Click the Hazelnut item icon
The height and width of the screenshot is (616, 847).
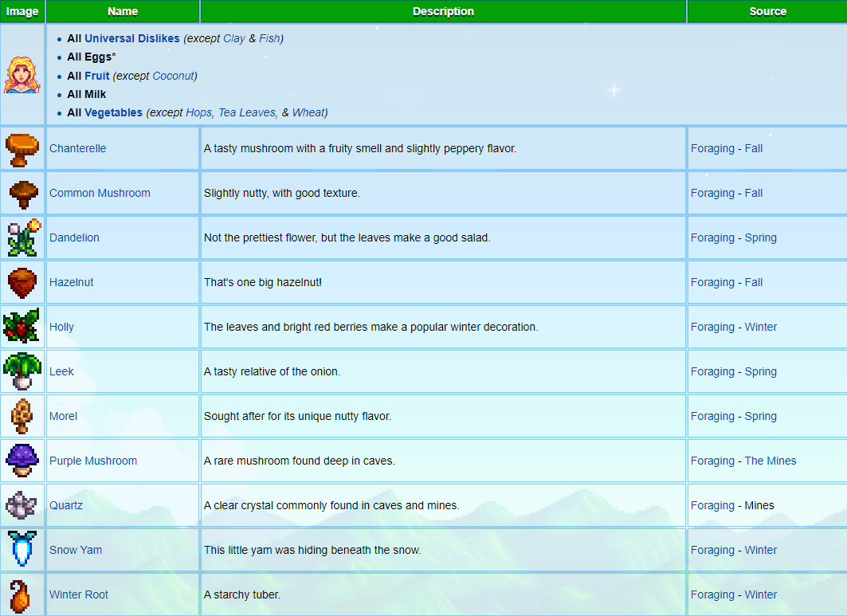click(x=22, y=283)
